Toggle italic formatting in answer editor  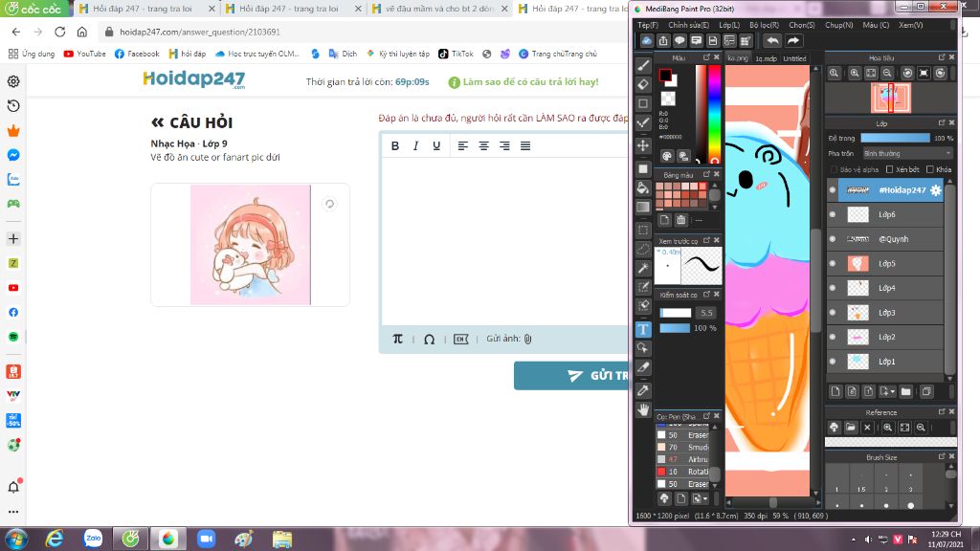tap(415, 145)
